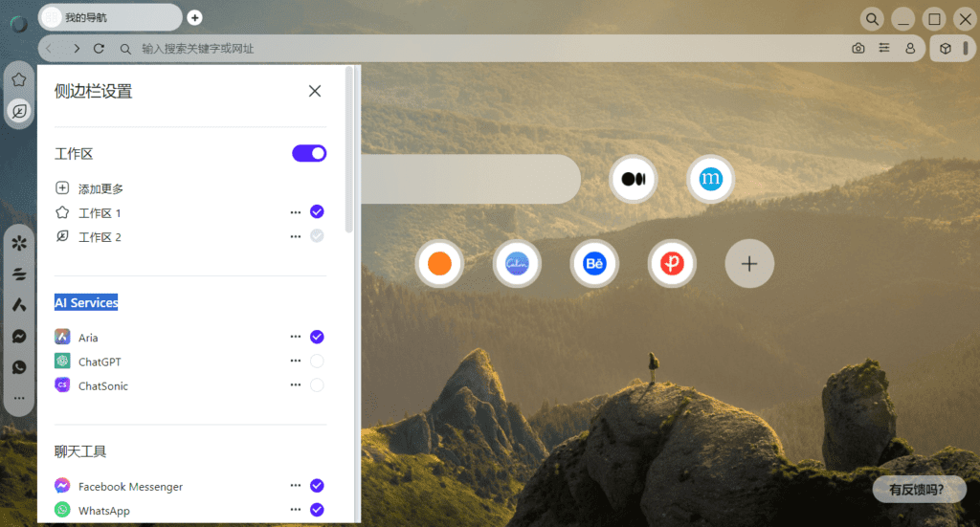Click the striped sidebar icon above Aria
Image resolution: width=980 pixels, height=527 pixels.
coord(19,274)
